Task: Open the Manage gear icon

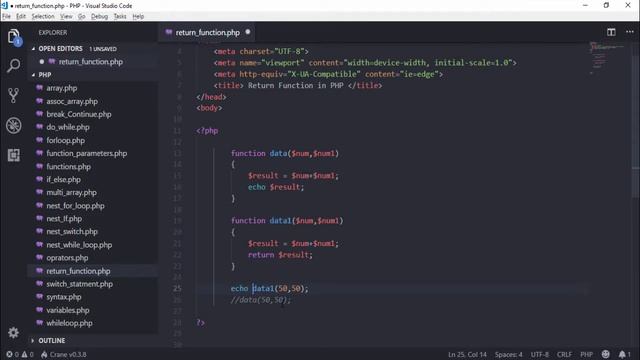Action: click(x=13, y=333)
